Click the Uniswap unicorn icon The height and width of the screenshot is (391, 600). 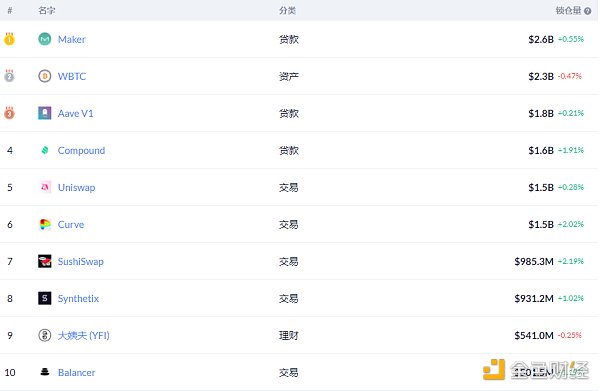tap(45, 187)
